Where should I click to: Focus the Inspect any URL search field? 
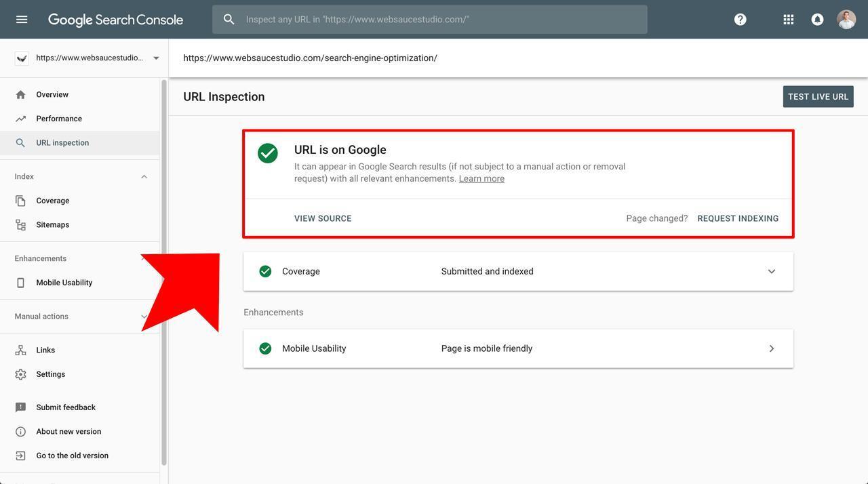point(430,20)
